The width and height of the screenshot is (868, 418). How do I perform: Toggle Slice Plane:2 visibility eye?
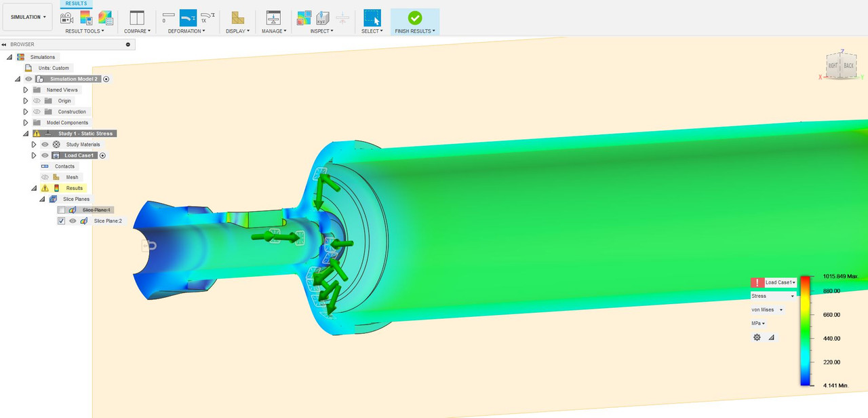tap(73, 221)
